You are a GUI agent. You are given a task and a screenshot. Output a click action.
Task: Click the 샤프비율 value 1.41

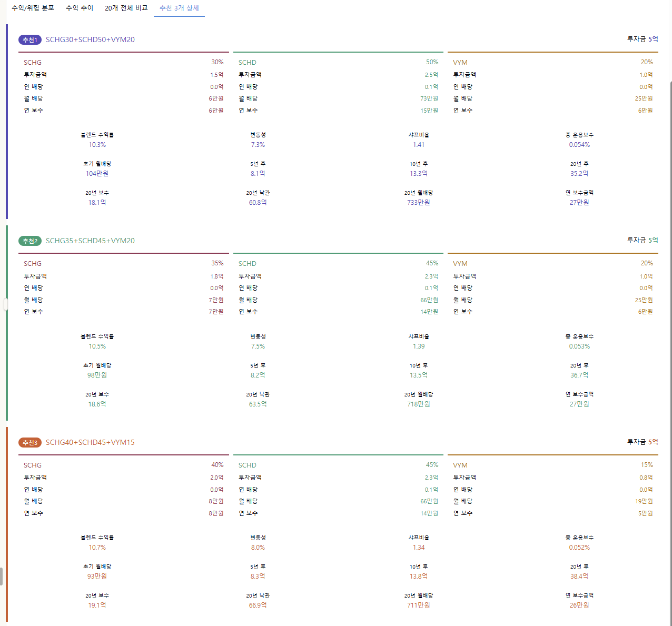(x=419, y=145)
